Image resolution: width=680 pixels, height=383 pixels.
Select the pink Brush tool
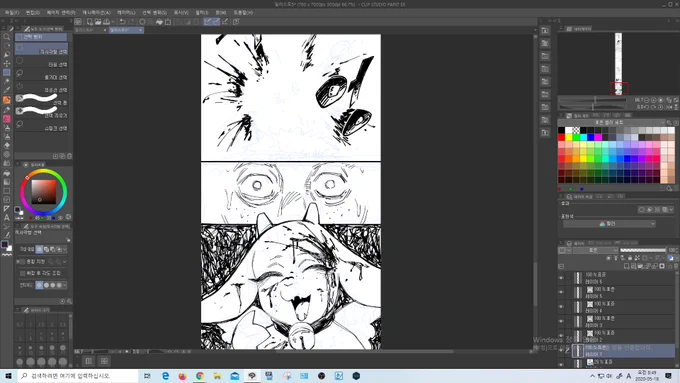[7, 118]
